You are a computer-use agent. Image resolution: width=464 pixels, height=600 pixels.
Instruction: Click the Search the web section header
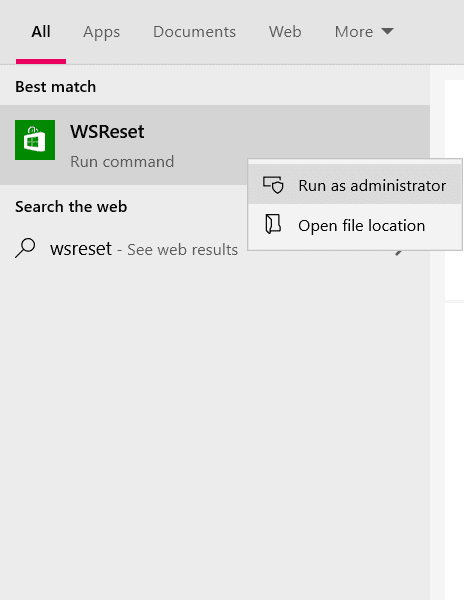click(x=71, y=207)
